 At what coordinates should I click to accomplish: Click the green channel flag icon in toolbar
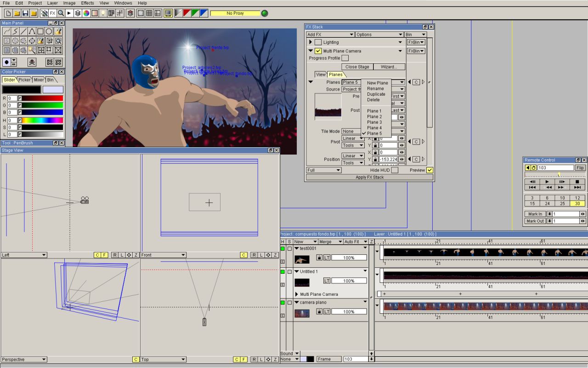195,13
